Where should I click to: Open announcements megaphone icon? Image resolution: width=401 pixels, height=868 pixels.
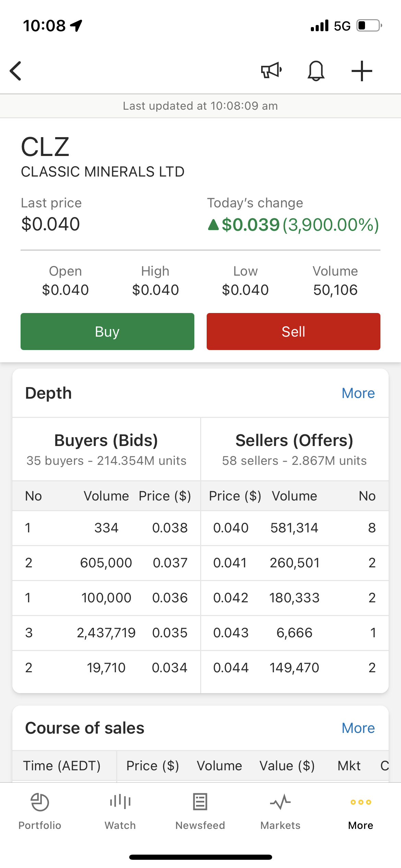(x=271, y=71)
